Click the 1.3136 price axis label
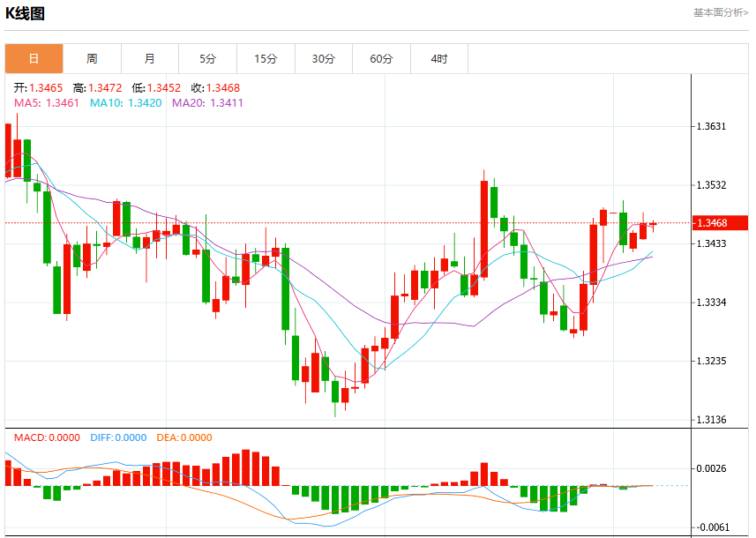 [x=712, y=420]
